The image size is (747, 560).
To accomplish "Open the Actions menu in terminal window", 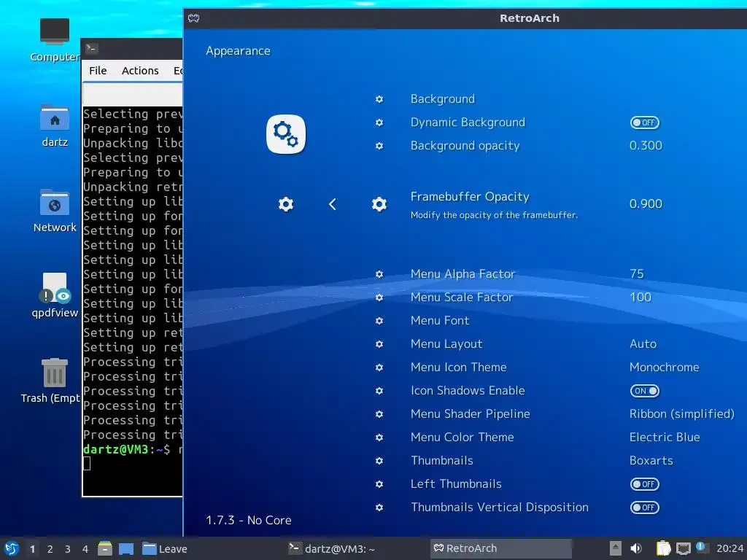I will pyautogui.click(x=140, y=71).
